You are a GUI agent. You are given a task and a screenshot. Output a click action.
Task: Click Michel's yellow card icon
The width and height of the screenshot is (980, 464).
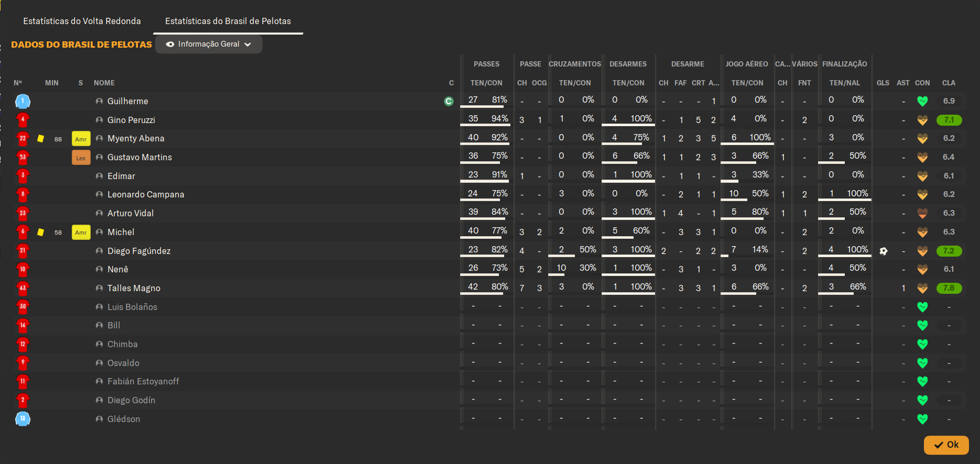click(x=40, y=232)
